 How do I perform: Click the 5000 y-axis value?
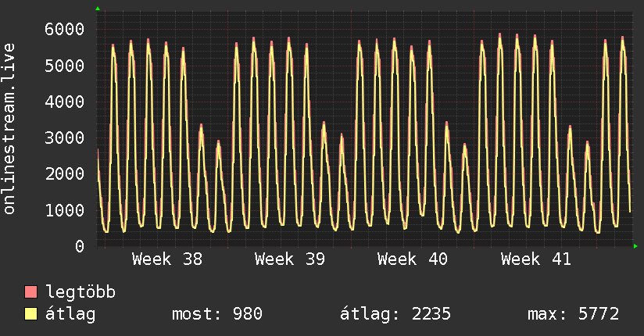[65, 66]
